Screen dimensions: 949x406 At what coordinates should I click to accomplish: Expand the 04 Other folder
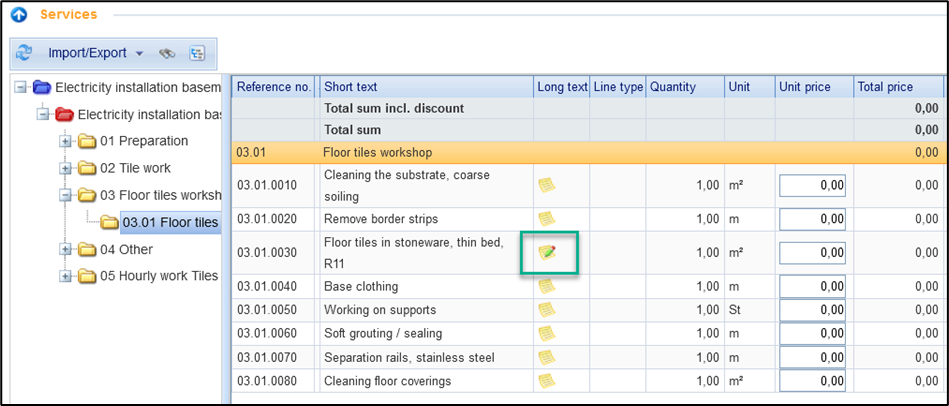pyautogui.click(x=66, y=249)
